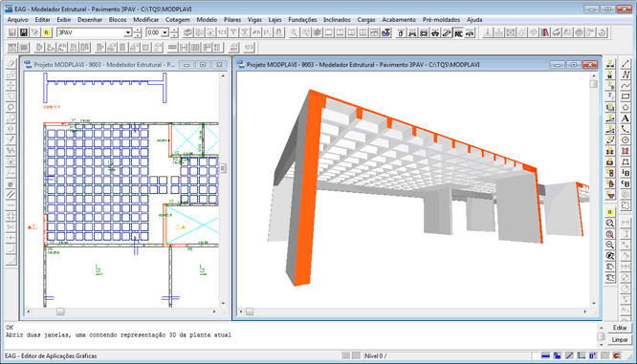The width and height of the screenshot is (637, 364).
Task: Open the Fundações menu
Action: pos(302,19)
